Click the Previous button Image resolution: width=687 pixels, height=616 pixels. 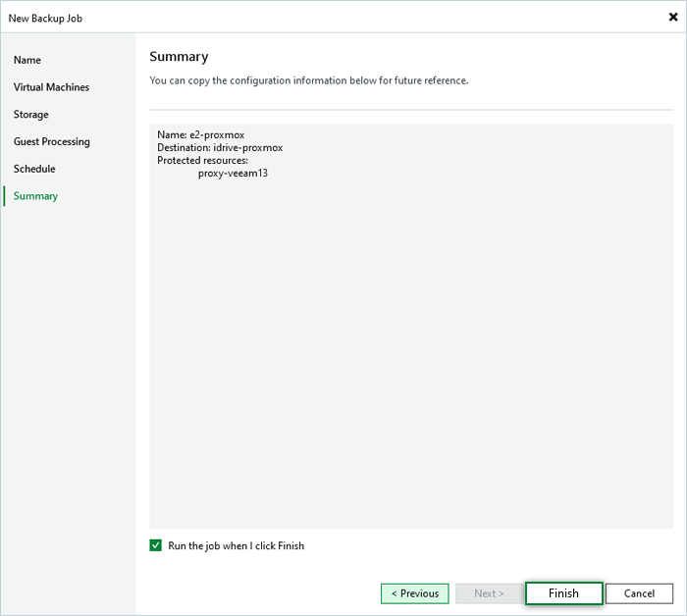(414, 593)
